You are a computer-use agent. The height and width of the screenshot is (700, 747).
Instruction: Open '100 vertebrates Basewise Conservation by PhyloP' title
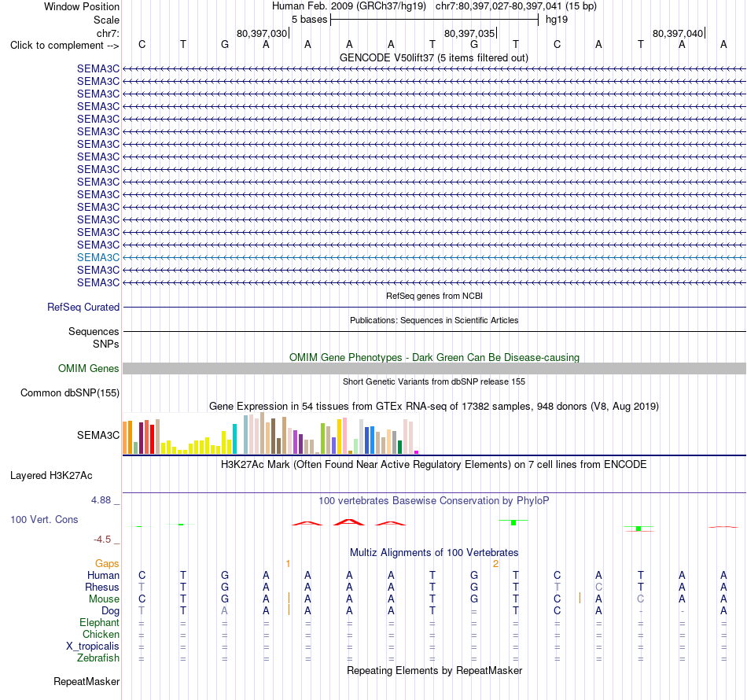[x=433, y=501]
